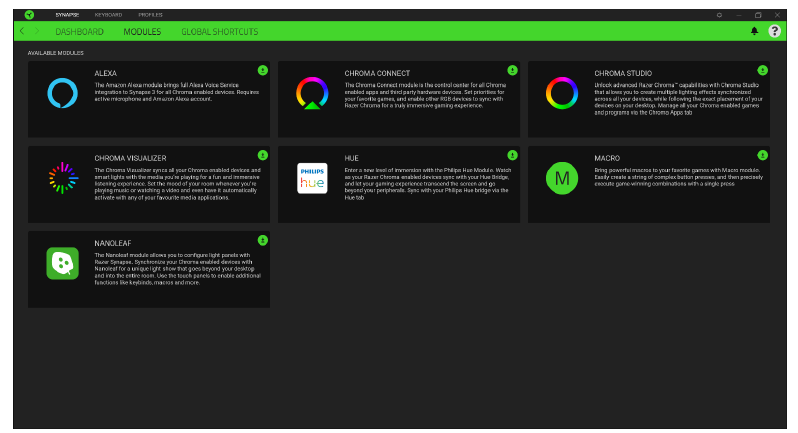
Task: Click the Chroma Visualizer description text
Action: 178,184
